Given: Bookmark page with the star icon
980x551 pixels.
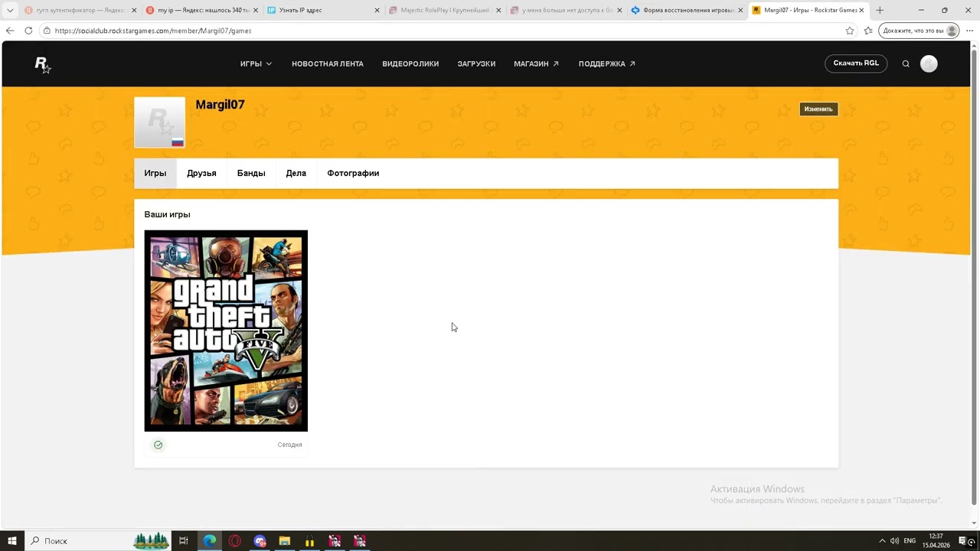Looking at the screenshot, I should tap(850, 31).
